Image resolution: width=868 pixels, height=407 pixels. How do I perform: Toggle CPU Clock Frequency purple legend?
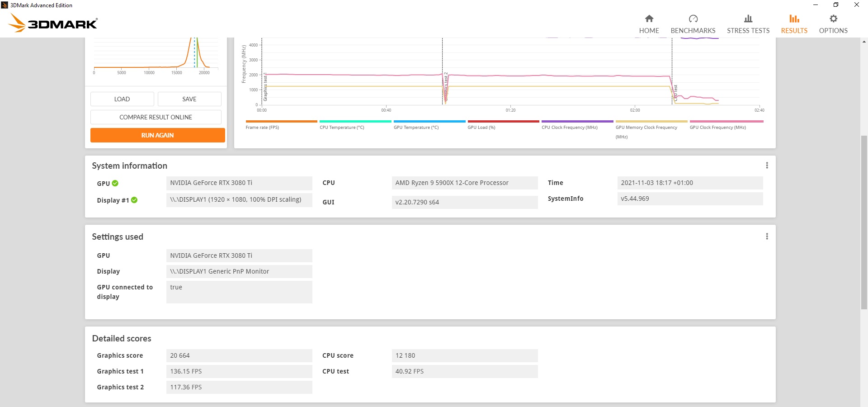point(577,124)
